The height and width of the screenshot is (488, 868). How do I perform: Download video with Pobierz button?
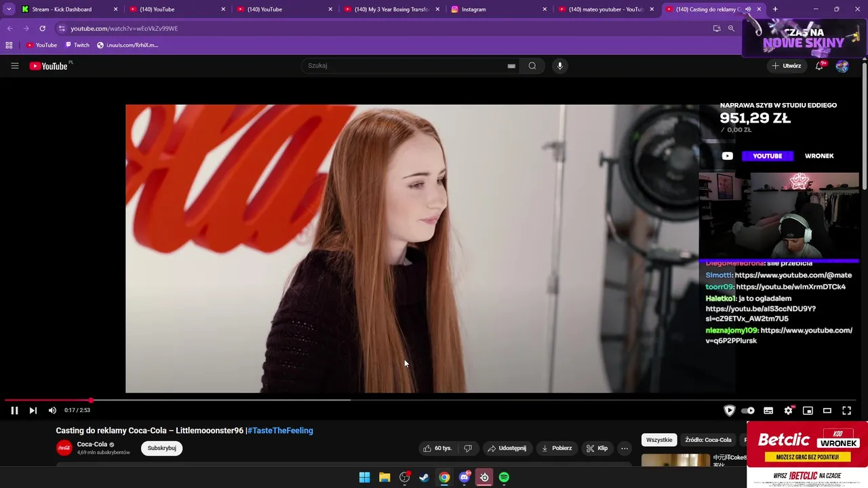(x=556, y=448)
